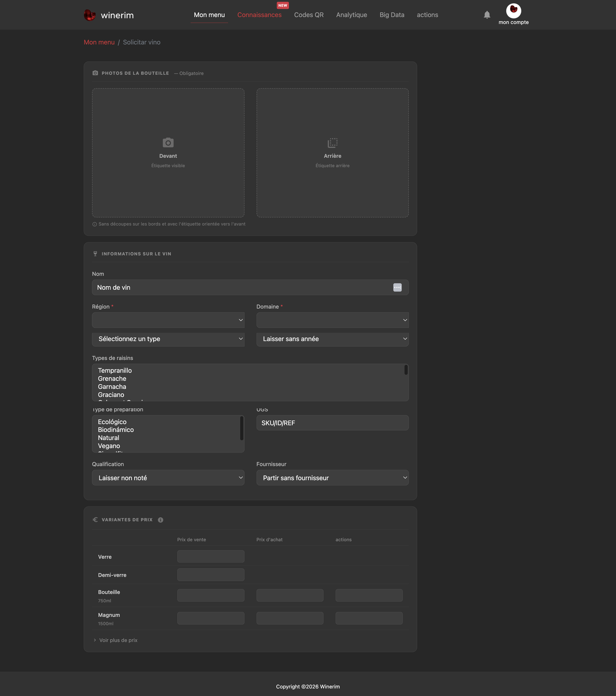Select Garnacha grape type
Screen dimensions: 616x696
(112, 387)
